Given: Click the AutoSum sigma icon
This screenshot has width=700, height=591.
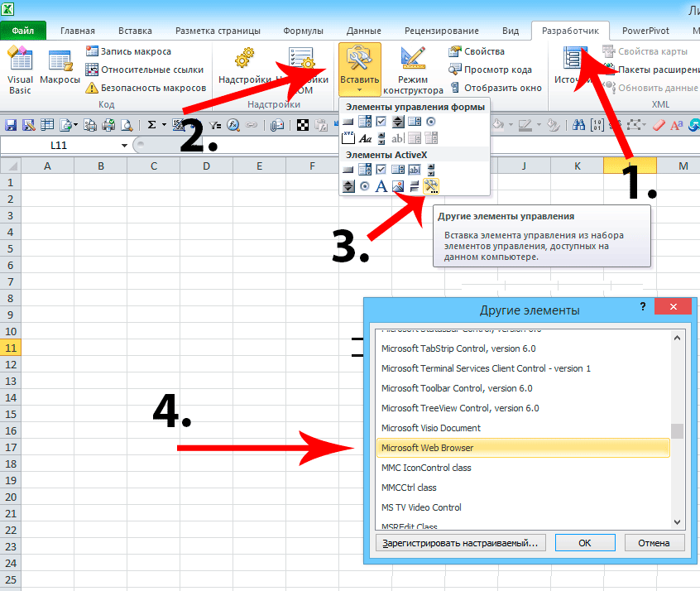Looking at the screenshot, I should point(151,125).
